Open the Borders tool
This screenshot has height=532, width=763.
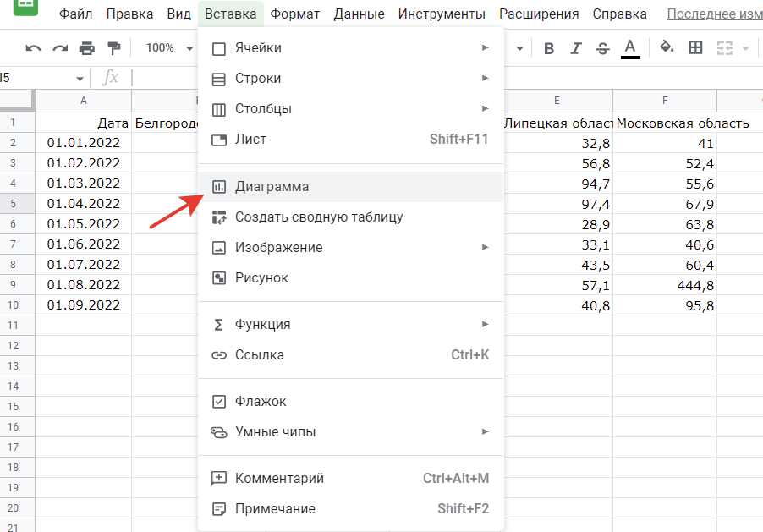pyautogui.click(x=695, y=48)
